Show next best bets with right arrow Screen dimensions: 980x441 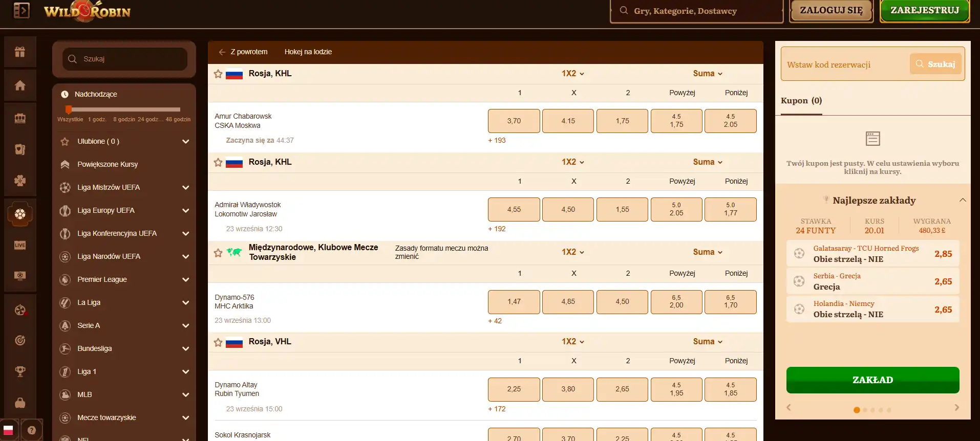coord(956,407)
